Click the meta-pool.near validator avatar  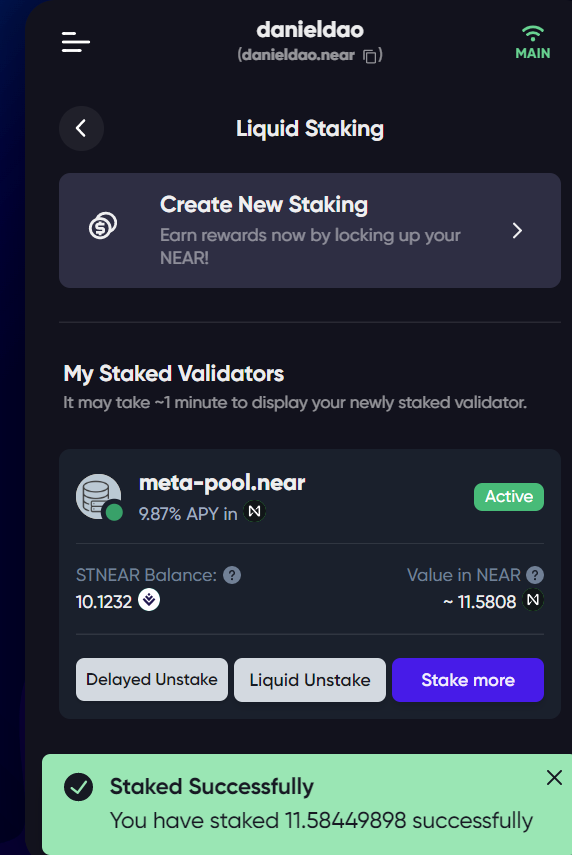pyautogui.click(x=99, y=497)
